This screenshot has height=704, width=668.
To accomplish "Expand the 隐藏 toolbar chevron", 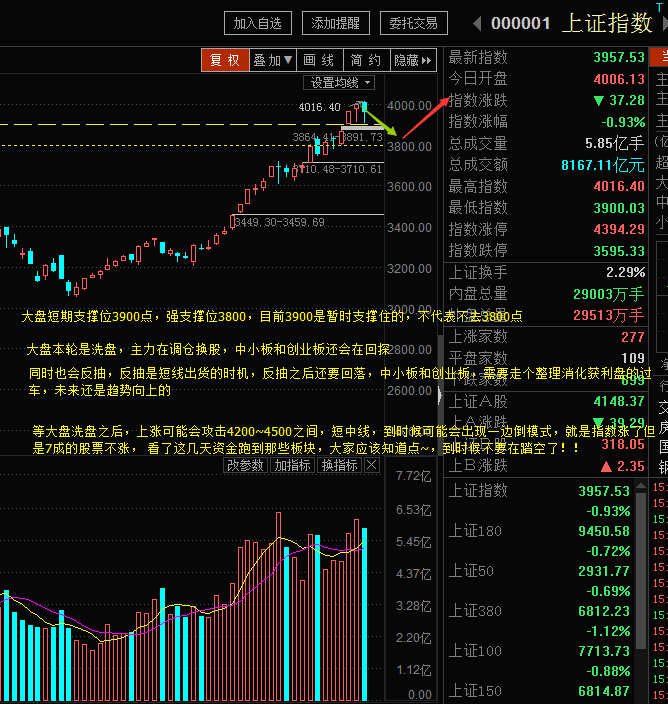I will [413, 60].
